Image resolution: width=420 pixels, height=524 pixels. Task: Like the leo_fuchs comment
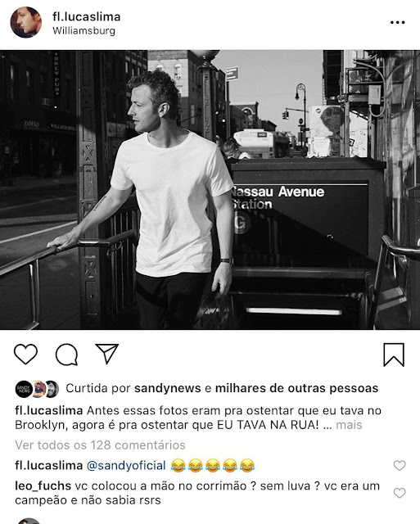pyautogui.click(x=400, y=493)
